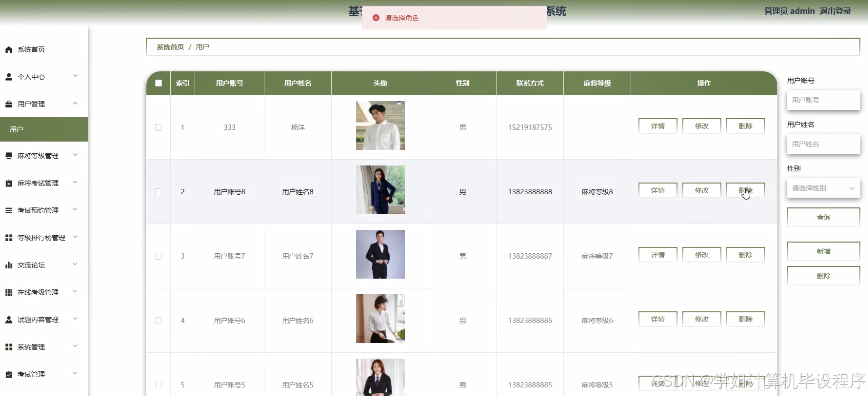Image resolution: width=868 pixels, height=396 pixels.
Task: Collapse the 用户管理 menu chevron
Action: (x=75, y=103)
